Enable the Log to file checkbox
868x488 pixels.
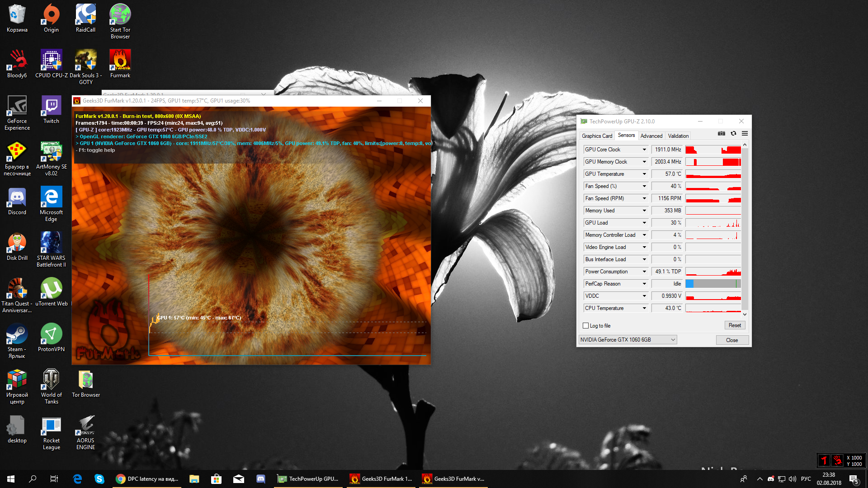[x=586, y=326]
